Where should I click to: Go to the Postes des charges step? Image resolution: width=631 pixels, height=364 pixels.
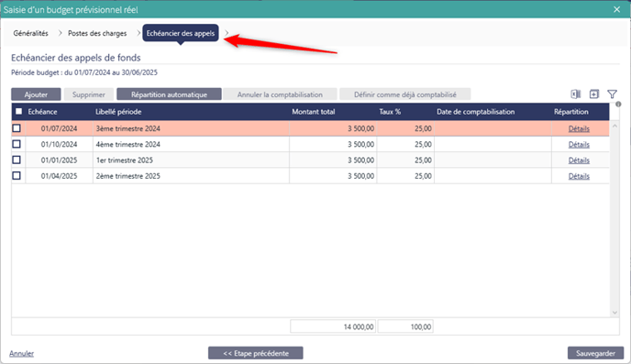[97, 33]
